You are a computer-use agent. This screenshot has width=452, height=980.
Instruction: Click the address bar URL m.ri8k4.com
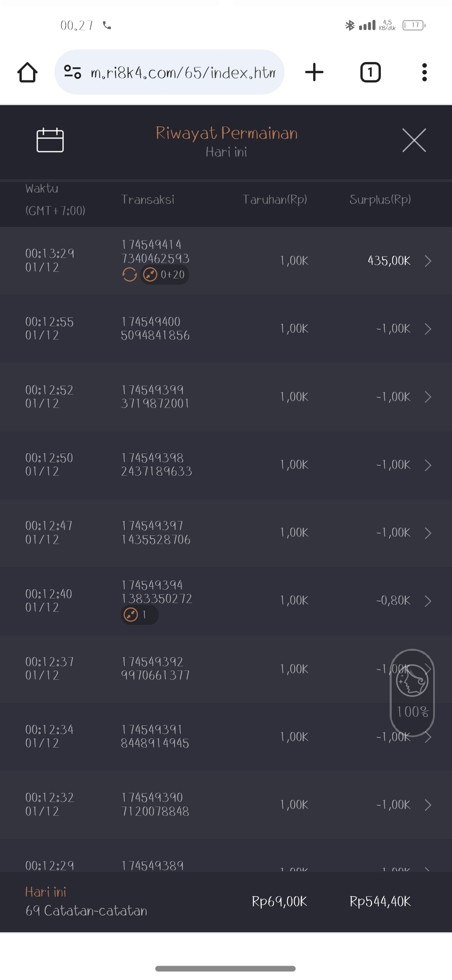[183, 72]
